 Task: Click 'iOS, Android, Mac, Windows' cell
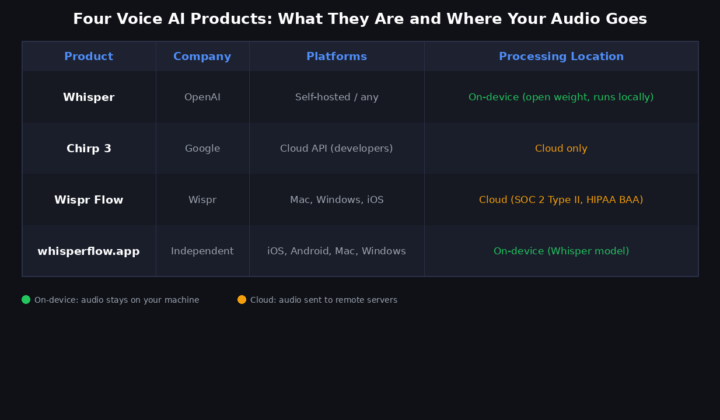tap(337, 251)
